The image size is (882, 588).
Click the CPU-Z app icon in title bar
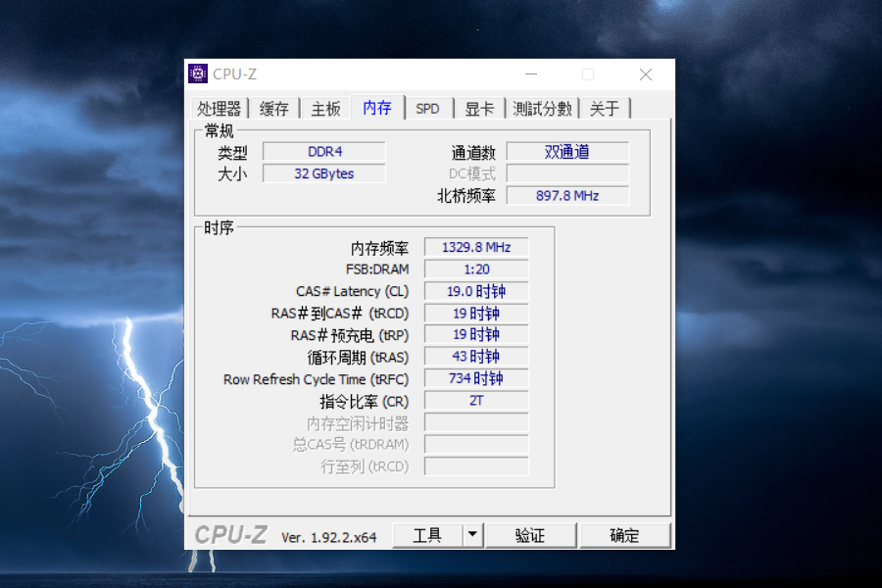pos(197,73)
